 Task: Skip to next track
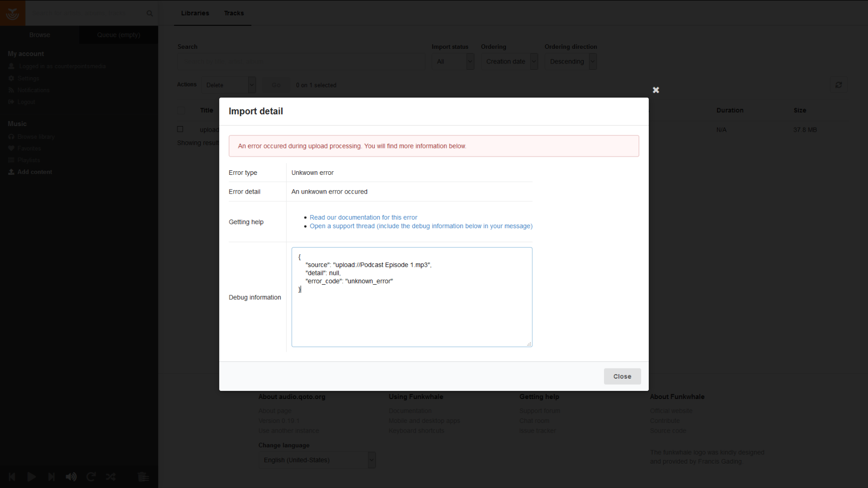(x=51, y=477)
